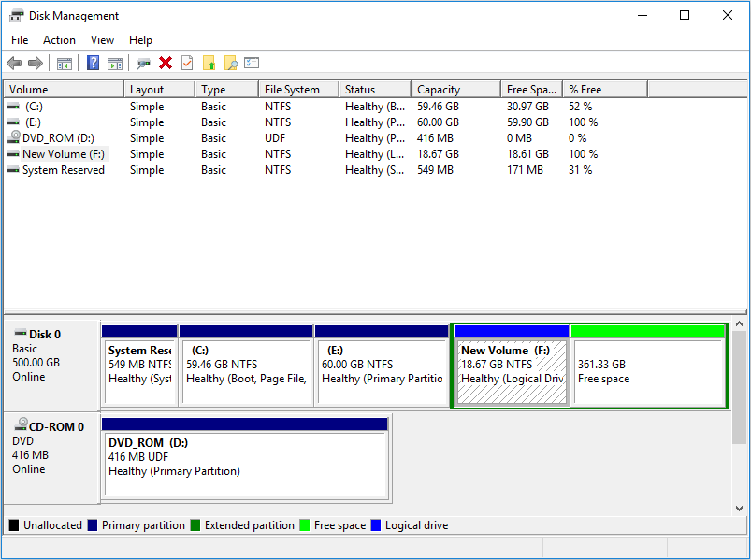
Task: Click the blue Logical drive legend swatch
Action: point(376,525)
